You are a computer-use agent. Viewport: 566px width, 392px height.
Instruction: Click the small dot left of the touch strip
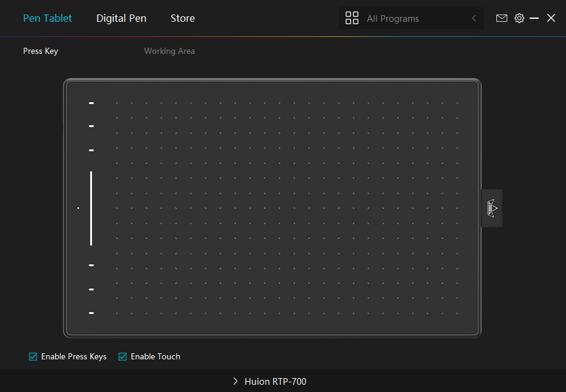(78, 208)
